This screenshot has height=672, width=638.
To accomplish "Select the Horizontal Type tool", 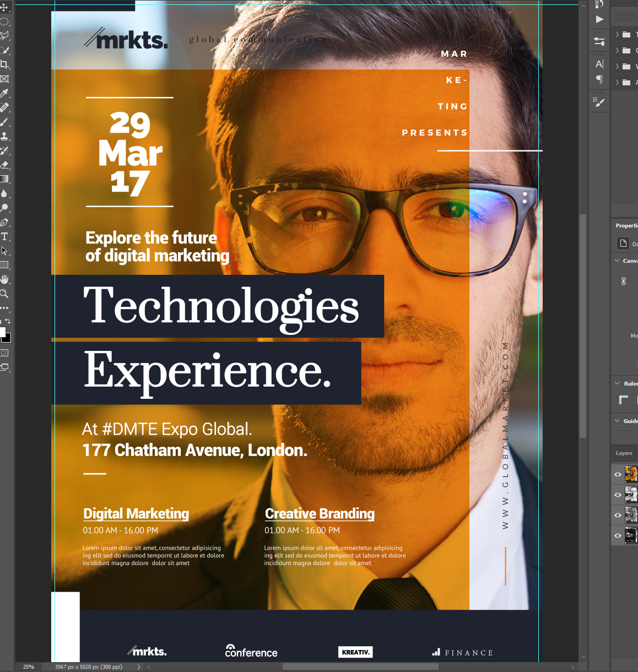I will 4,236.
